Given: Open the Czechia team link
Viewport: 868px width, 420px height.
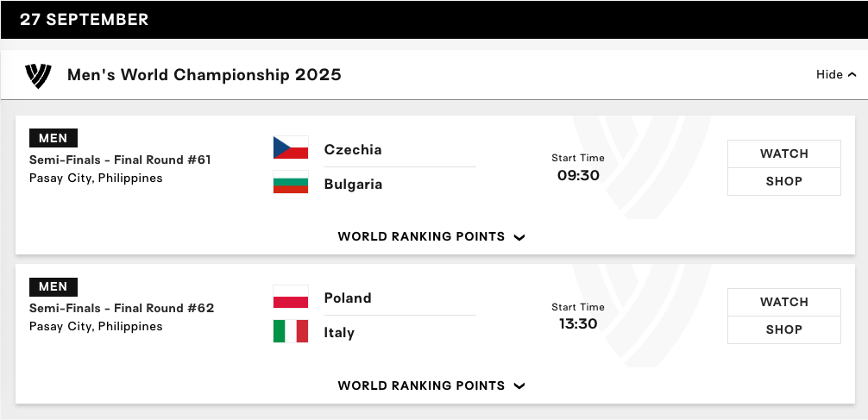Looking at the screenshot, I should tap(353, 150).
